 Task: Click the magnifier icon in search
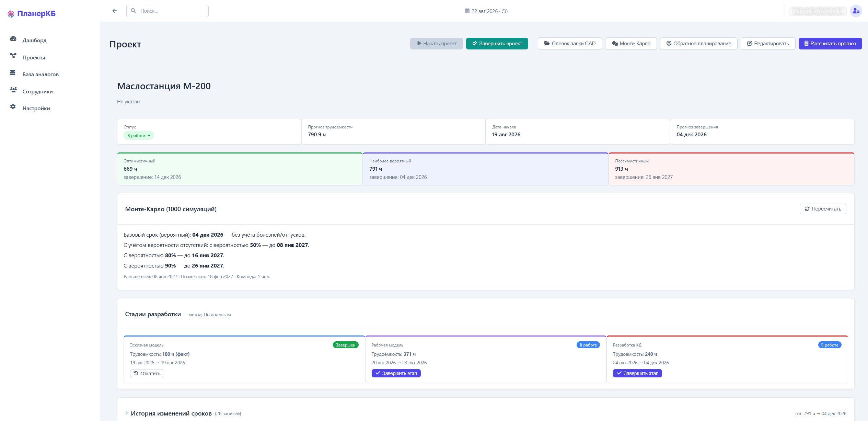tap(133, 11)
